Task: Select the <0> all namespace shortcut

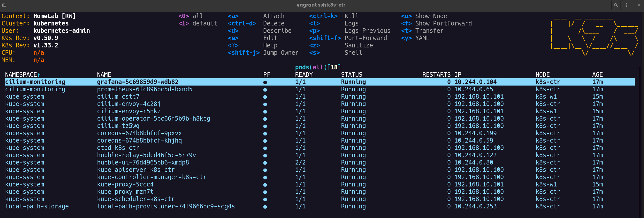Action: pyautogui.click(x=191, y=16)
